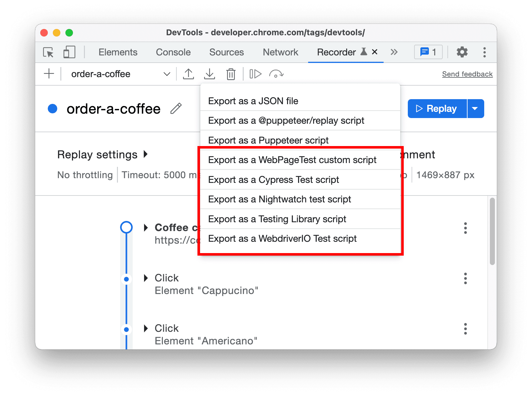Toggle the device toolbar
The height and width of the screenshot is (396, 532).
point(69,52)
